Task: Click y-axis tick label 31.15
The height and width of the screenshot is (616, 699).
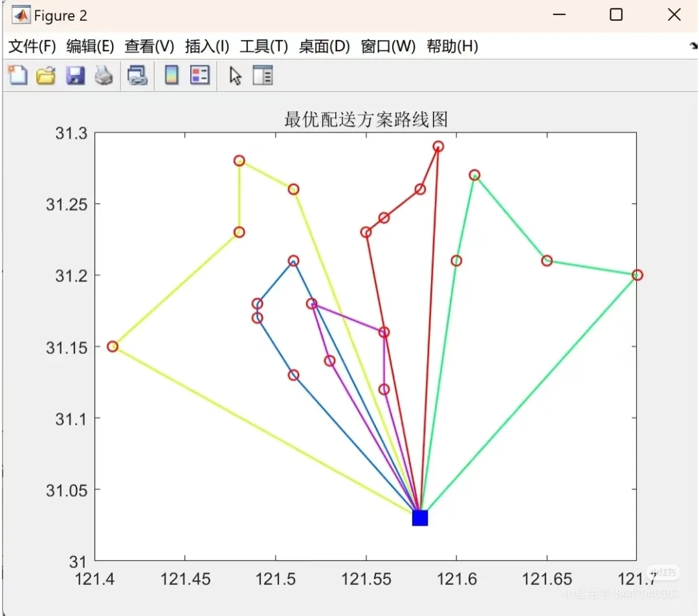Action: [x=67, y=347]
